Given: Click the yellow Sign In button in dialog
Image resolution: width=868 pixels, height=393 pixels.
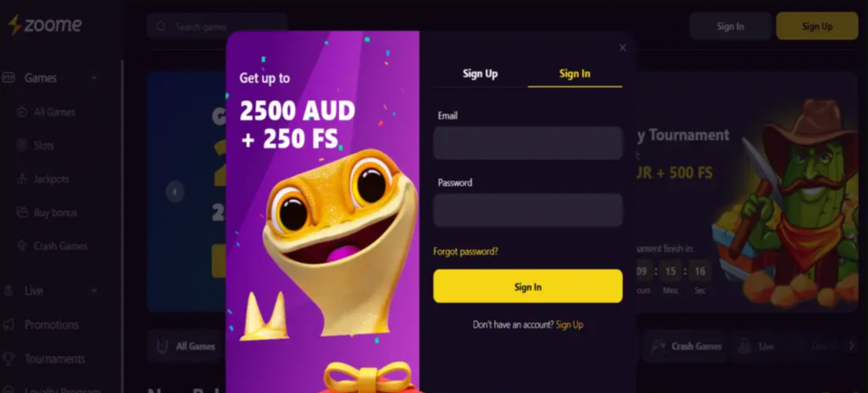Looking at the screenshot, I should coord(527,286).
